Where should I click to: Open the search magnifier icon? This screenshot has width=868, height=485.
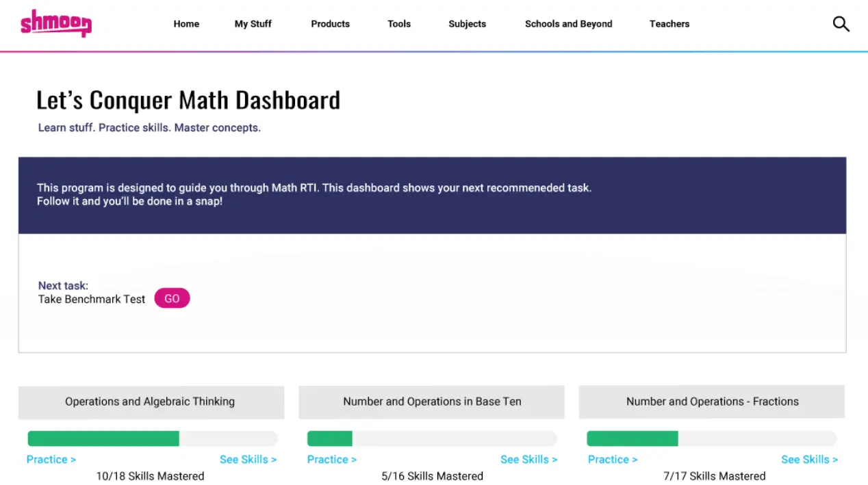841,24
